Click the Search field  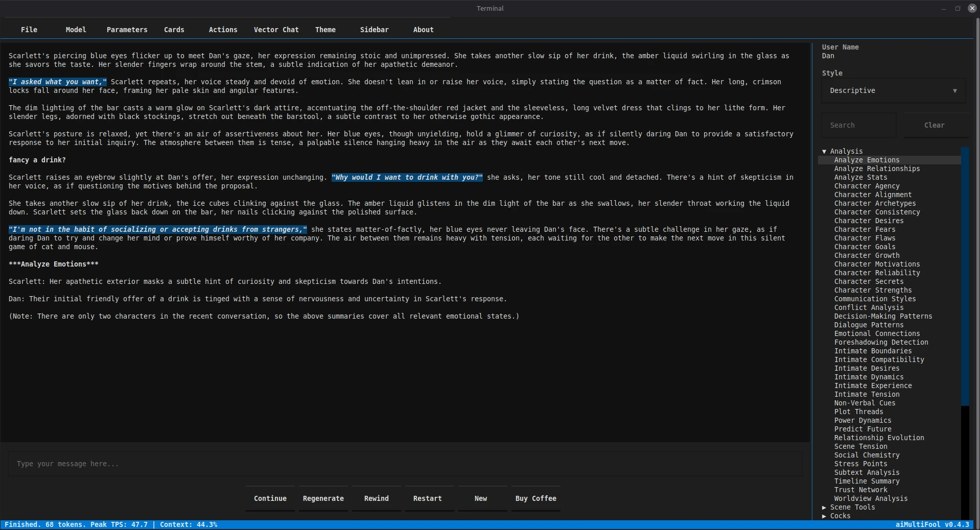(858, 125)
